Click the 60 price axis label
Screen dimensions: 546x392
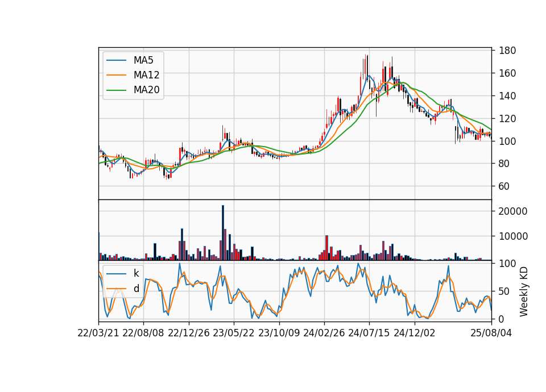[504, 186]
